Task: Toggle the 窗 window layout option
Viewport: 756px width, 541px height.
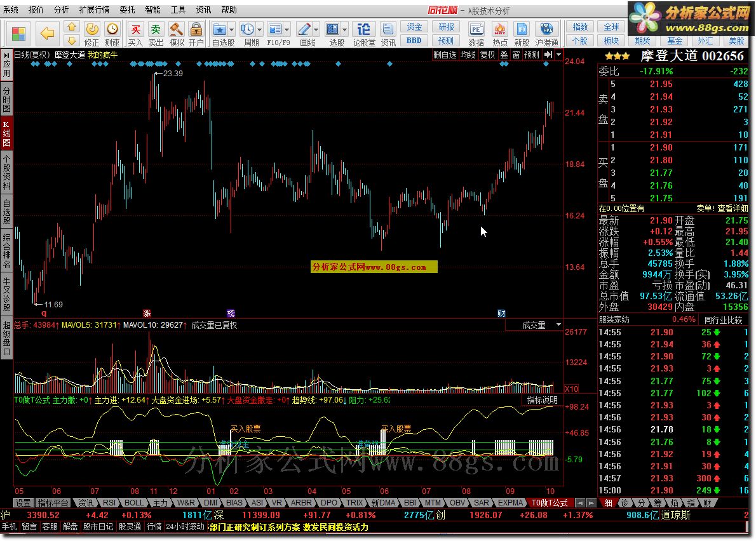Action: click(x=516, y=55)
